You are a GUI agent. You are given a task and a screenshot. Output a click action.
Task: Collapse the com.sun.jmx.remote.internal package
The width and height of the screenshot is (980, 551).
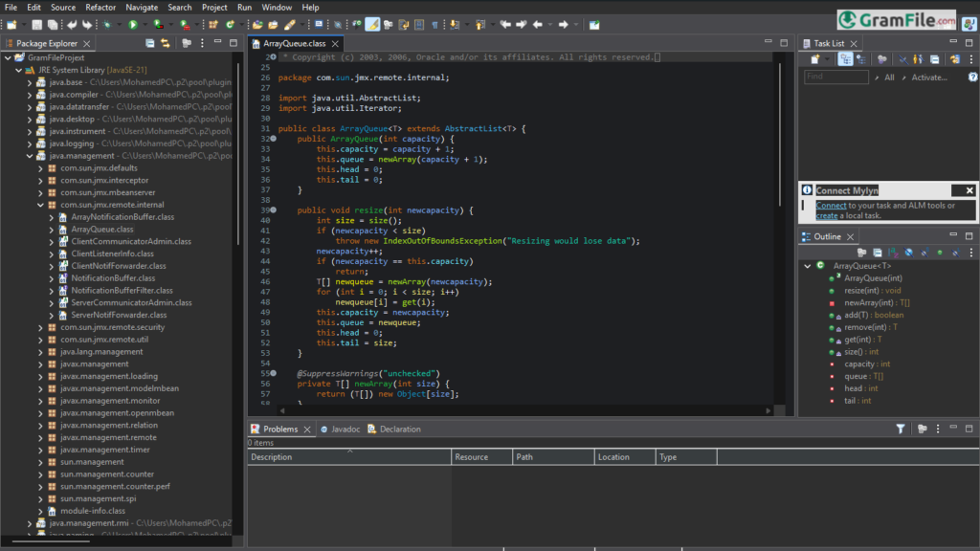click(x=40, y=204)
